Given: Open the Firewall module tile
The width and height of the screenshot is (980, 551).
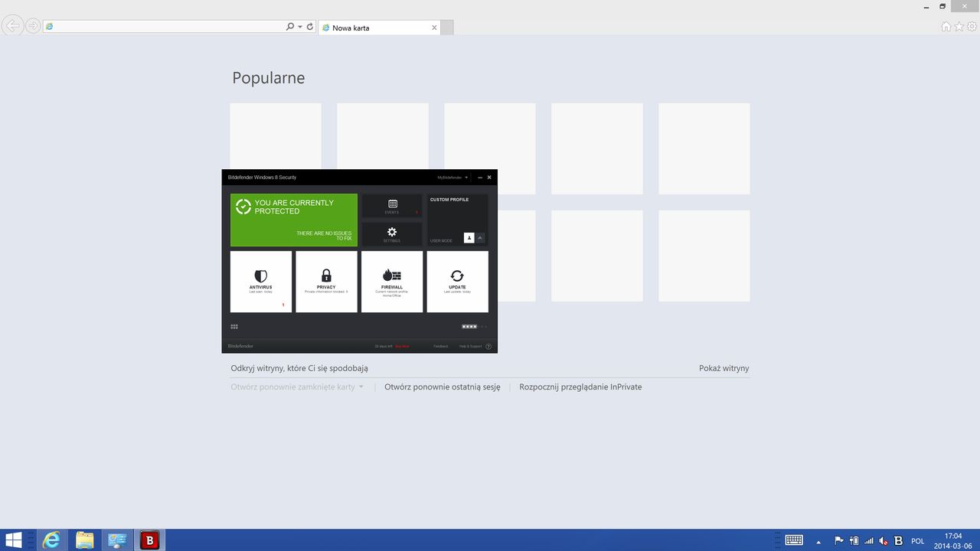Looking at the screenshot, I should 392,282.
